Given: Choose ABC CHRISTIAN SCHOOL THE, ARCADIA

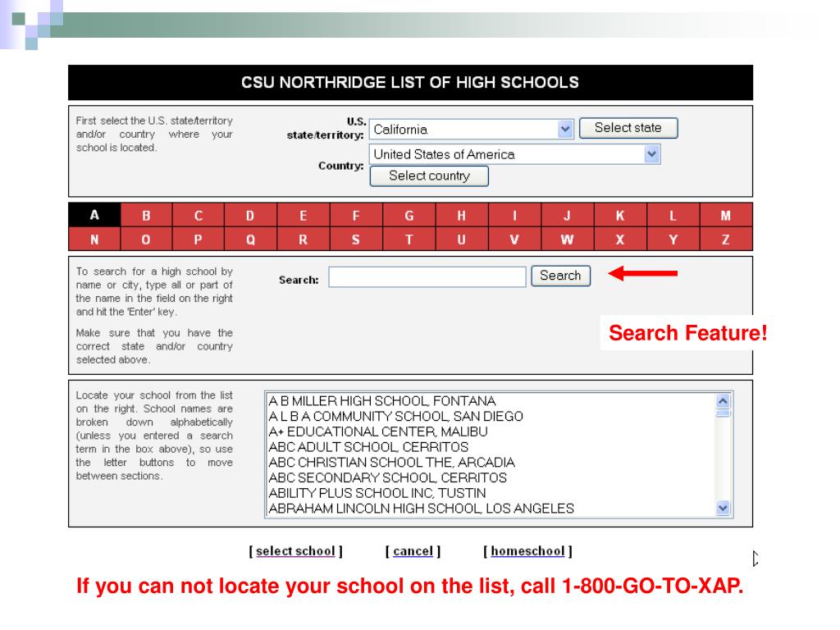Looking at the screenshot, I should 491,463.
